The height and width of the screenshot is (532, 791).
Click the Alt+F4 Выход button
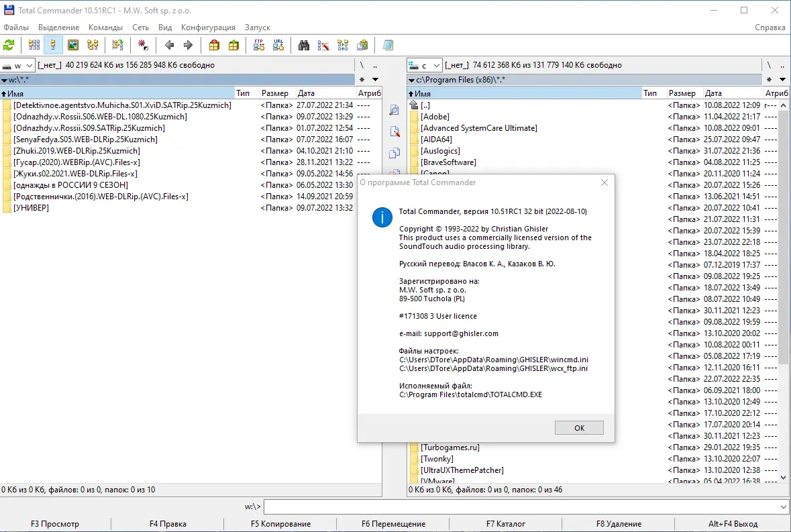click(733, 524)
